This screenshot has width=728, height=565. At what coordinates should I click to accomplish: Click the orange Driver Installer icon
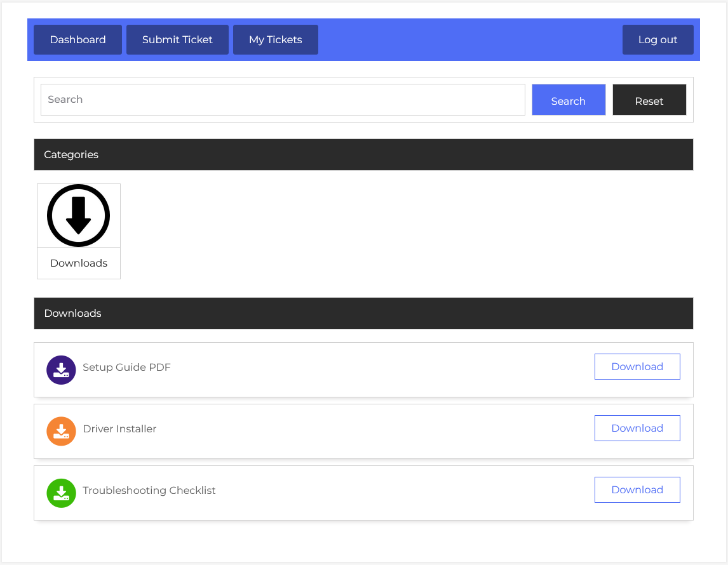(x=61, y=431)
